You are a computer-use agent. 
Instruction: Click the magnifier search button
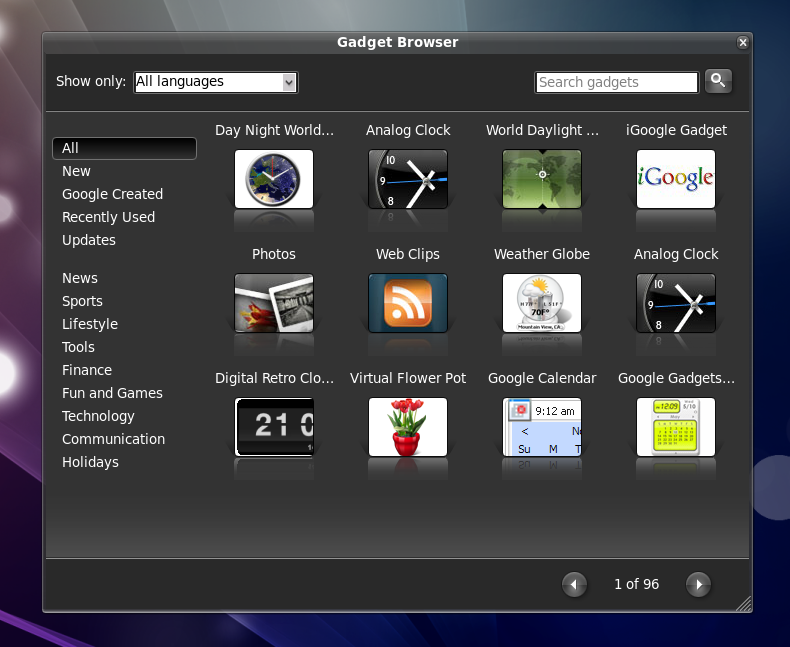click(718, 81)
